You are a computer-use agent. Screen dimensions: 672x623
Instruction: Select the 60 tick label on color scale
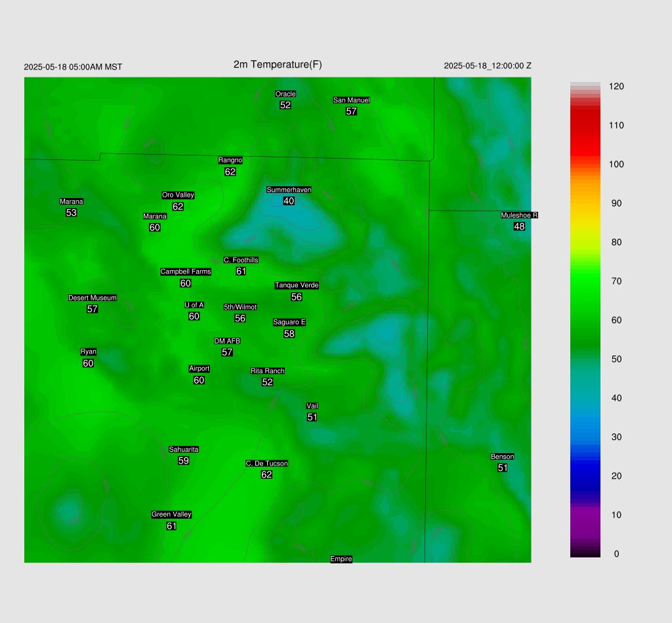(x=616, y=320)
